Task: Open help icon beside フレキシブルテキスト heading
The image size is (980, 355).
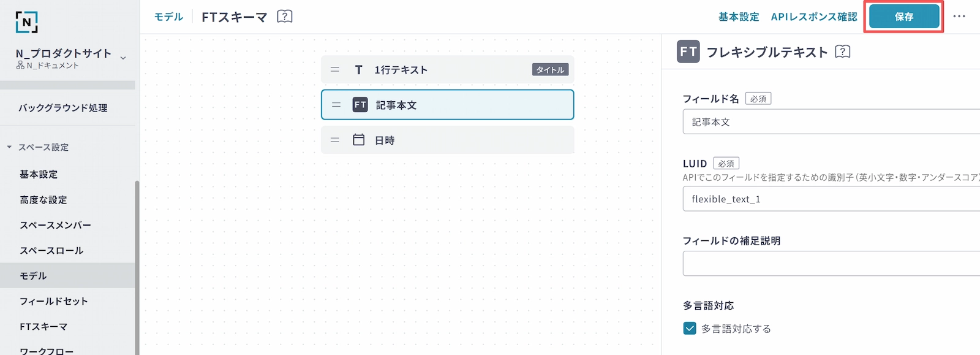Action: (x=843, y=52)
